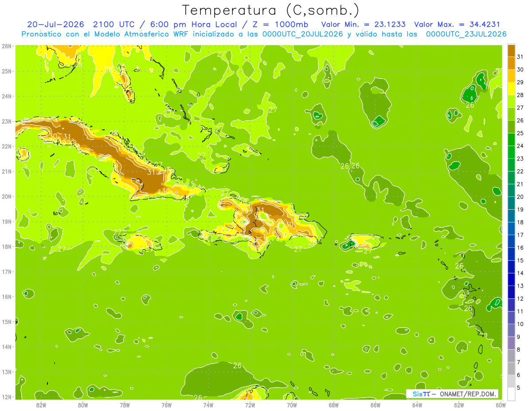
Task: Click the '12N' latitude axis label
Action: pyautogui.click(x=6, y=397)
